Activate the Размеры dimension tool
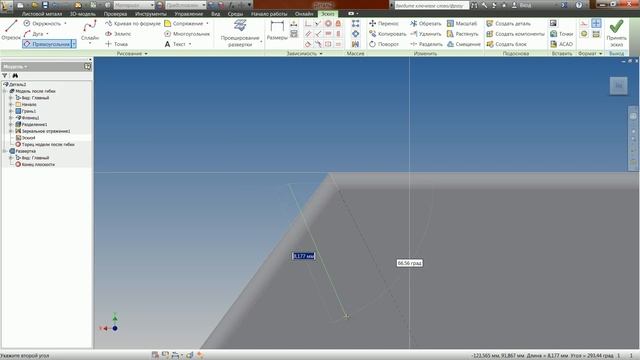Viewport: 640px width, 360px height. coord(277,30)
